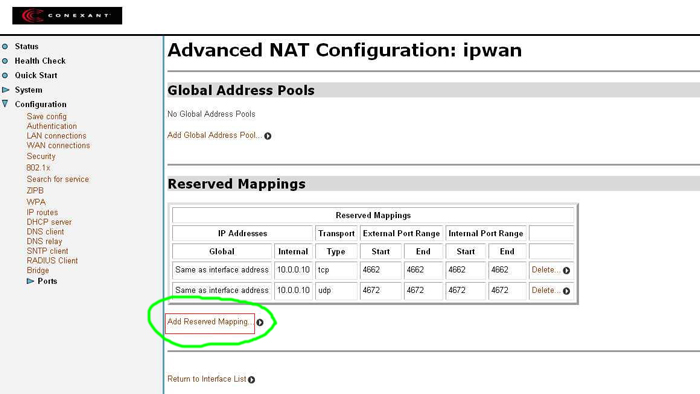Click the 'Advanced NAT Configuration: ipwan' title
This screenshot has height=394, width=700.
pos(345,50)
